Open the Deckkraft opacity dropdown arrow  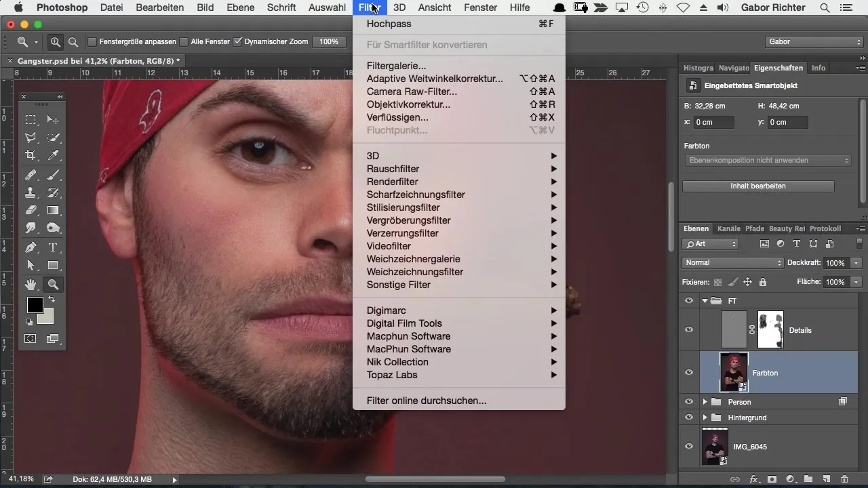[857, 263]
